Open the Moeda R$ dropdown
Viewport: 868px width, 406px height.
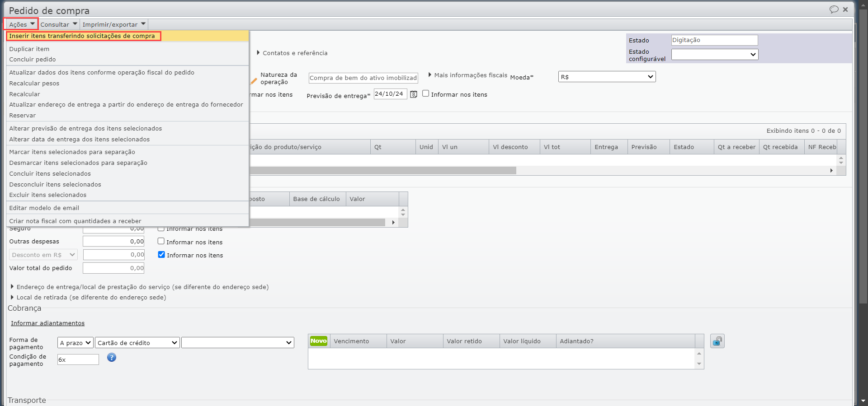point(607,77)
